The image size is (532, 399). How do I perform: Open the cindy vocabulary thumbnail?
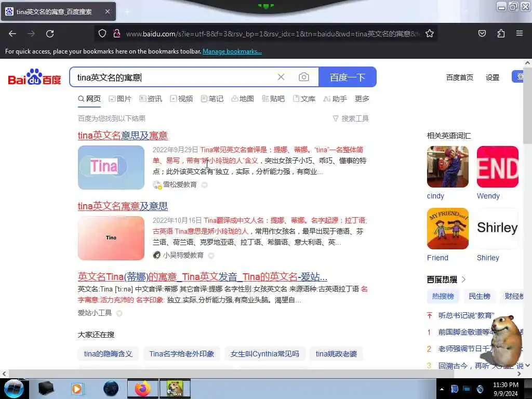pyautogui.click(x=447, y=167)
